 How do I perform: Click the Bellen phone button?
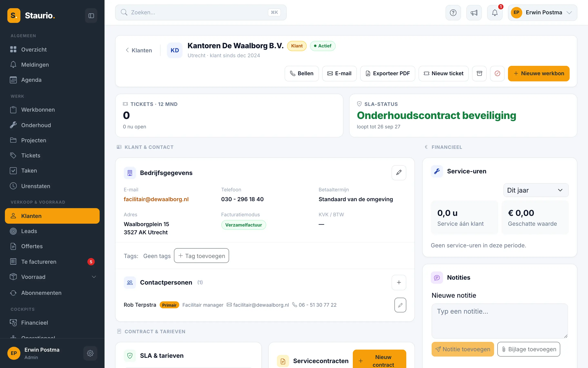pos(302,74)
